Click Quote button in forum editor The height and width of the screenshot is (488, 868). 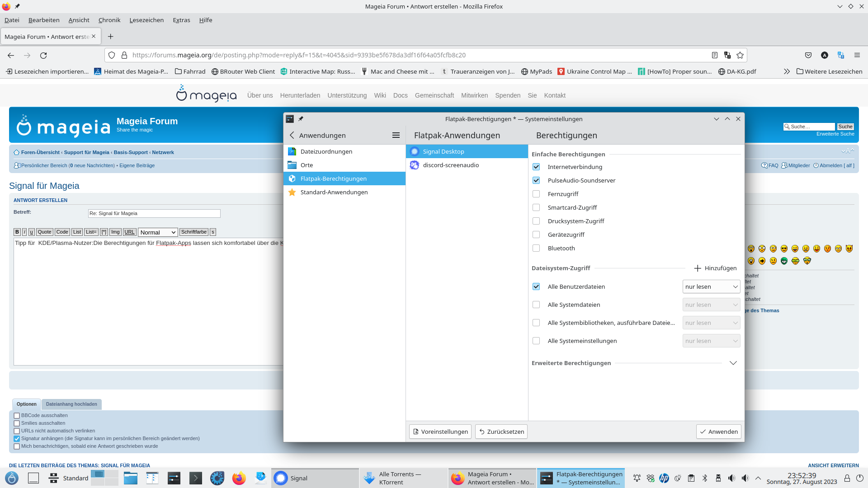[x=44, y=232]
